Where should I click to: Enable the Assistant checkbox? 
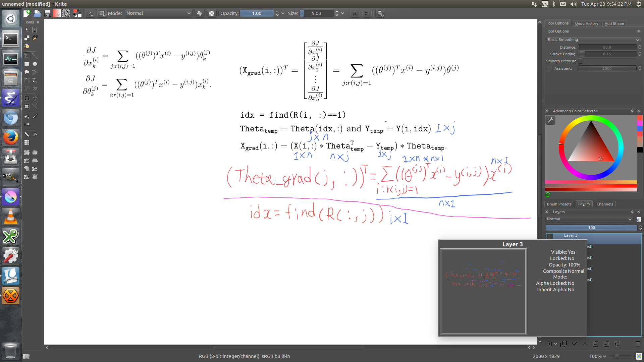click(549, 68)
